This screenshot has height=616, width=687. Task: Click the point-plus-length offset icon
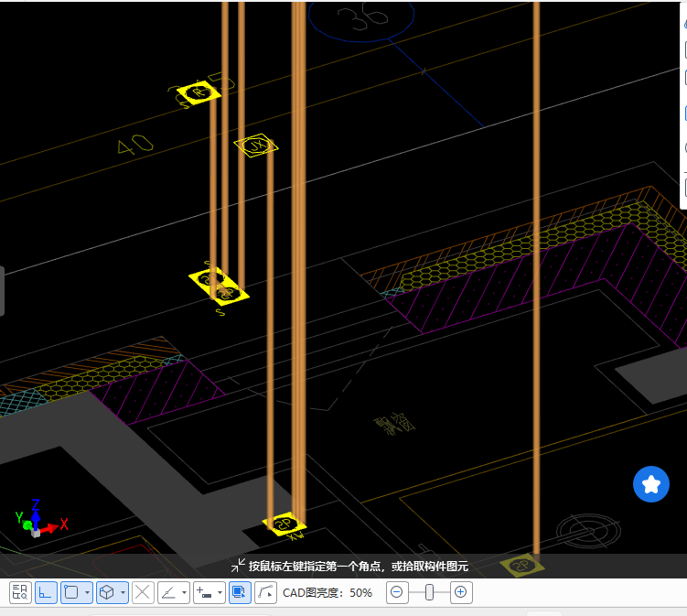coord(205,592)
